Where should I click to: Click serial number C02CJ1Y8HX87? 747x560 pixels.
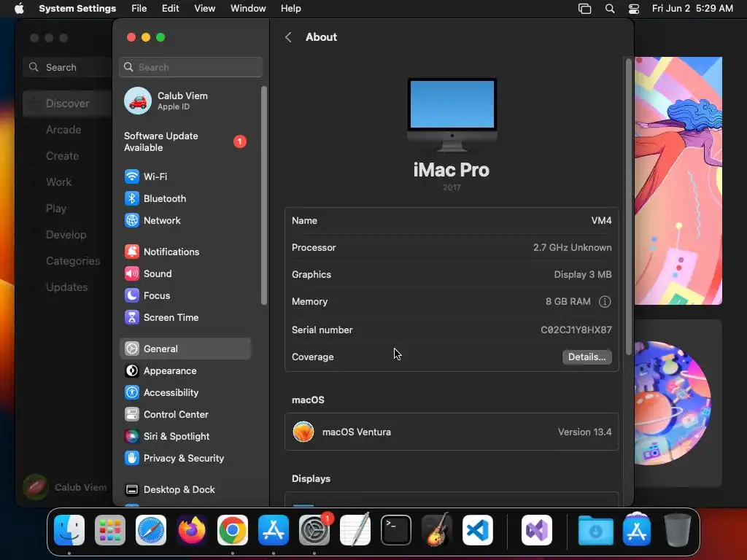576,330
